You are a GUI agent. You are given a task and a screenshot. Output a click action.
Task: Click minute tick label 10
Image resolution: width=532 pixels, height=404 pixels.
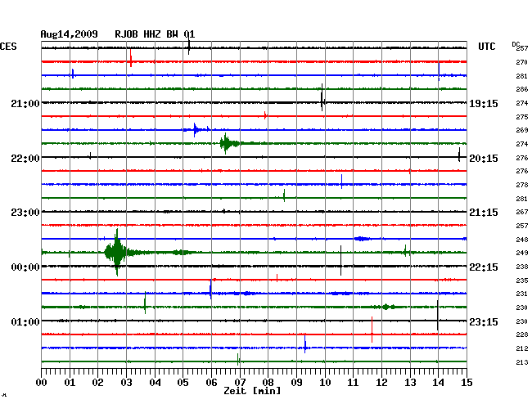click(325, 382)
